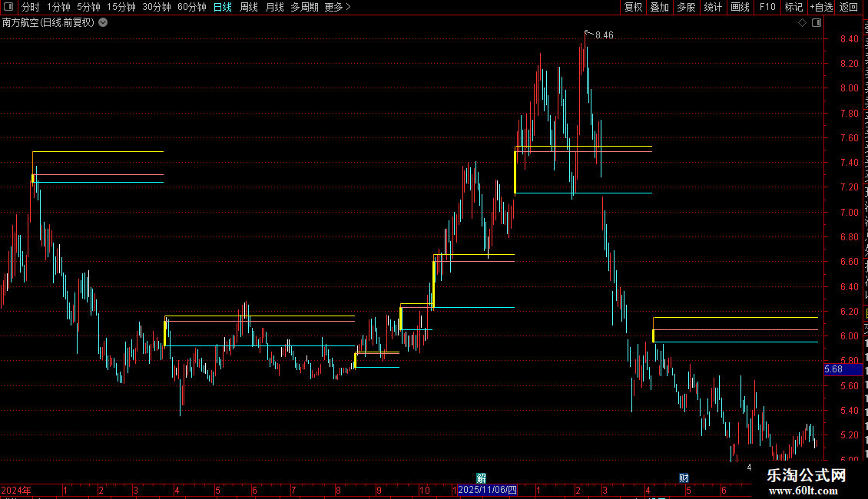Select the 5分钟 period

(x=88, y=7)
